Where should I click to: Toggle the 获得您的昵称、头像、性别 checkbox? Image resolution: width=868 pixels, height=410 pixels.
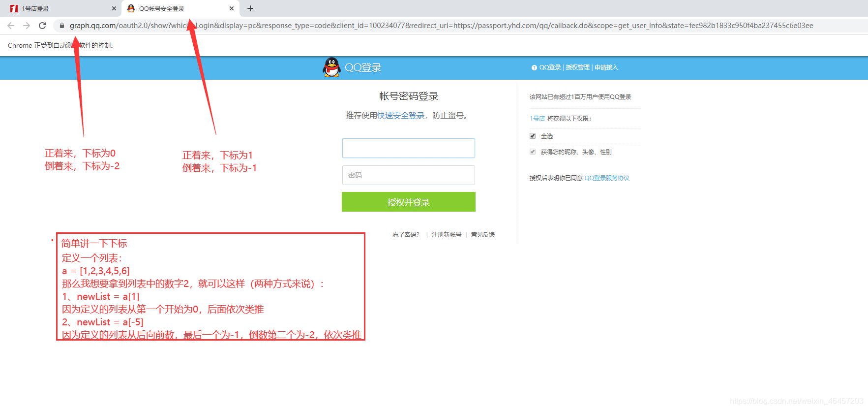pos(533,152)
